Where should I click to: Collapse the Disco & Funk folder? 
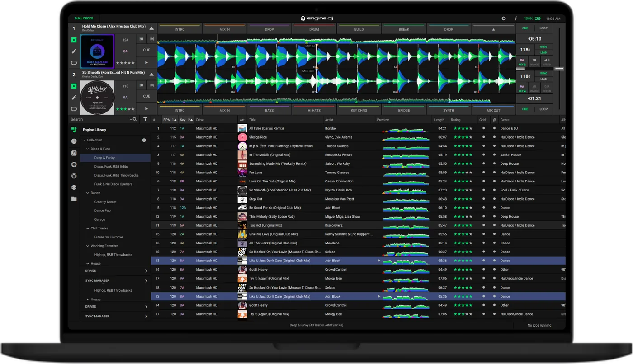click(88, 149)
